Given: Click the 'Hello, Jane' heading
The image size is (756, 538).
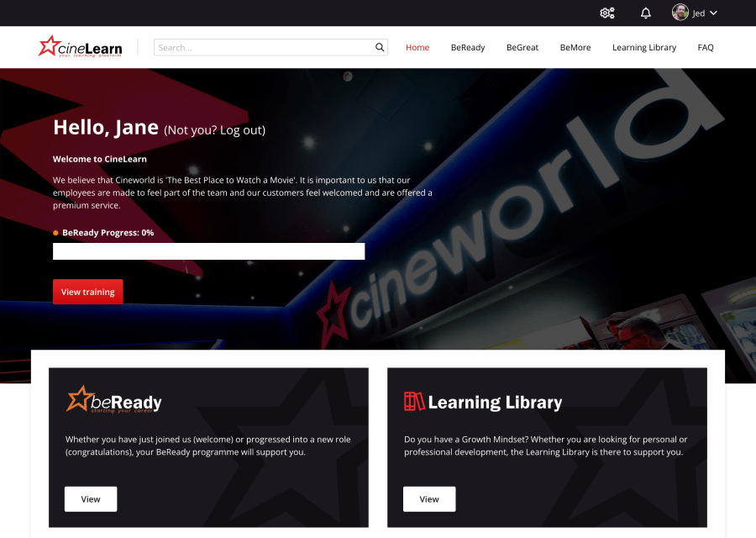Looking at the screenshot, I should pos(106,128).
